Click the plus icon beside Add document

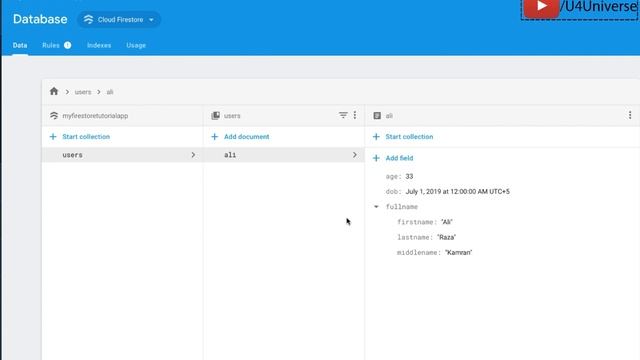pos(215,137)
